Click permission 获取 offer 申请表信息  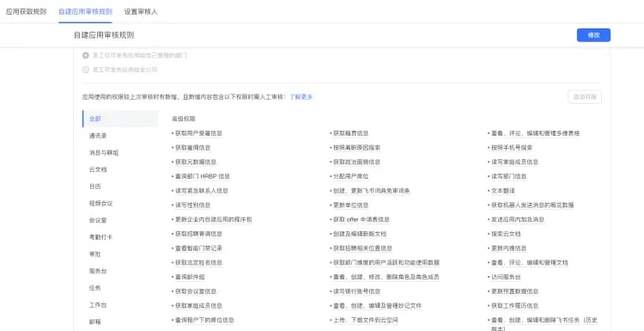click(x=361, y=219)
